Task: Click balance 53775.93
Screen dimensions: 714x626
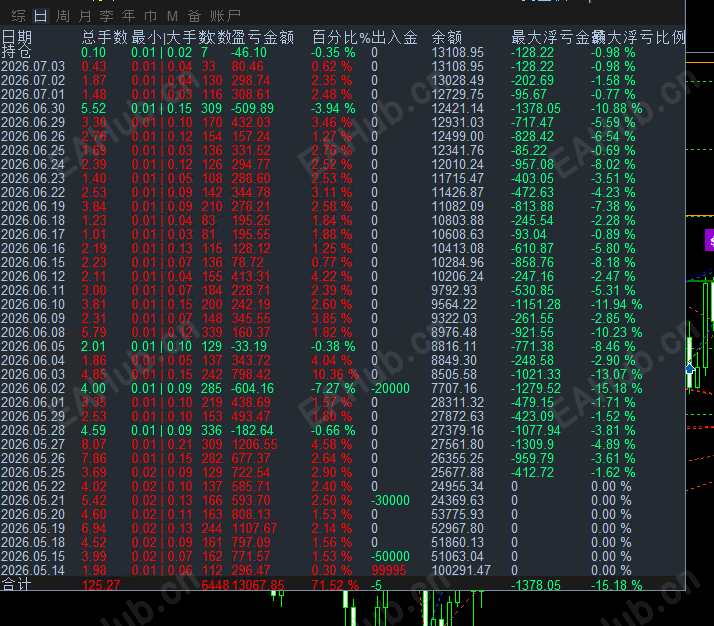Action: 458,514
